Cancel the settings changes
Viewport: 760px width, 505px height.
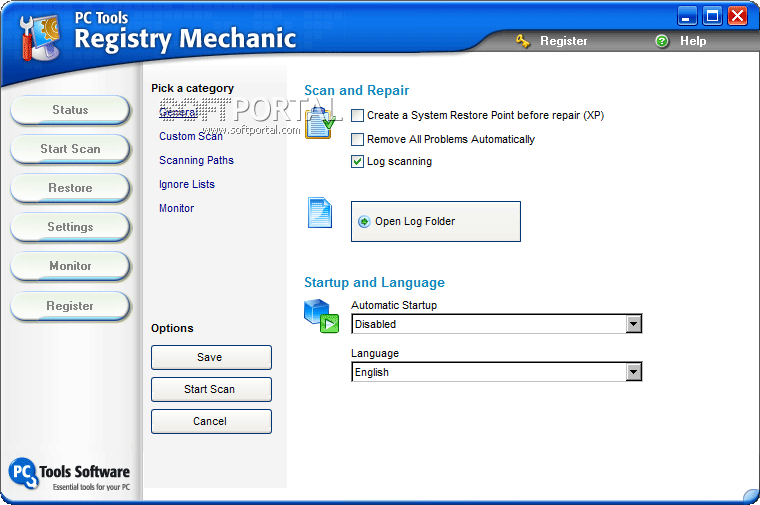click(211, 422)
